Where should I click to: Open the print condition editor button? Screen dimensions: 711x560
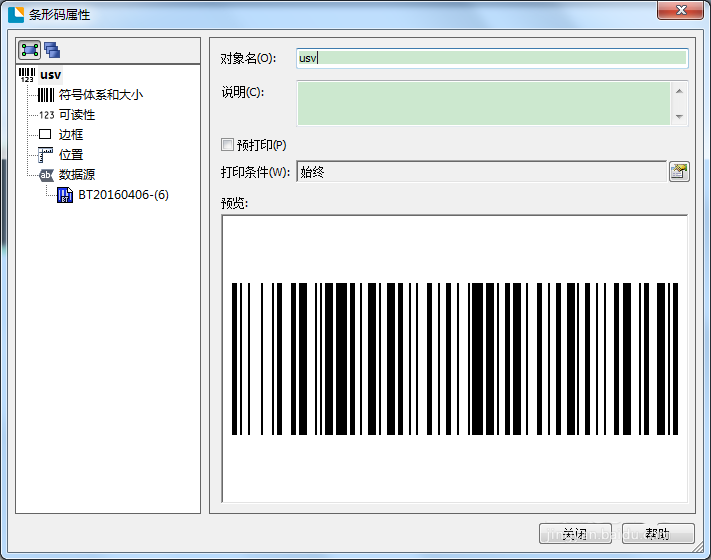pyautogui.click(x=679, y=171)
